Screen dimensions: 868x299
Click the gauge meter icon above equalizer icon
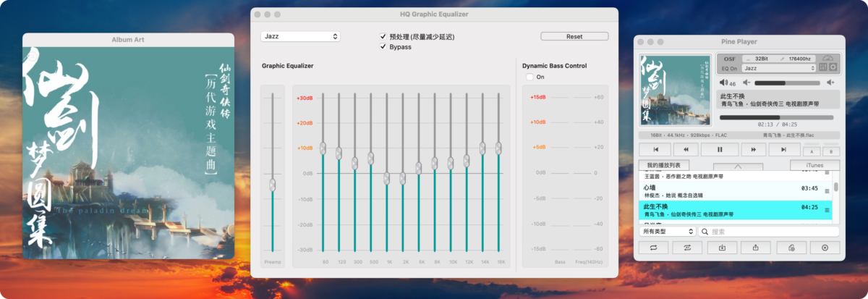828,58
